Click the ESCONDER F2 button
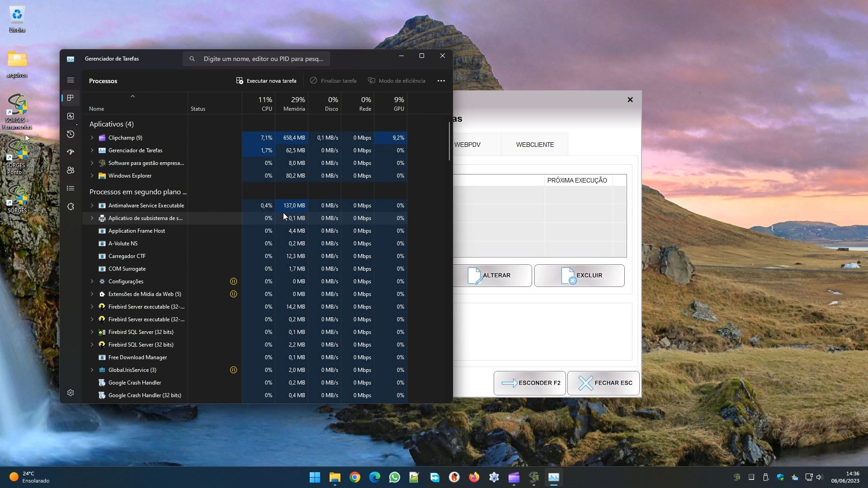 530,383
